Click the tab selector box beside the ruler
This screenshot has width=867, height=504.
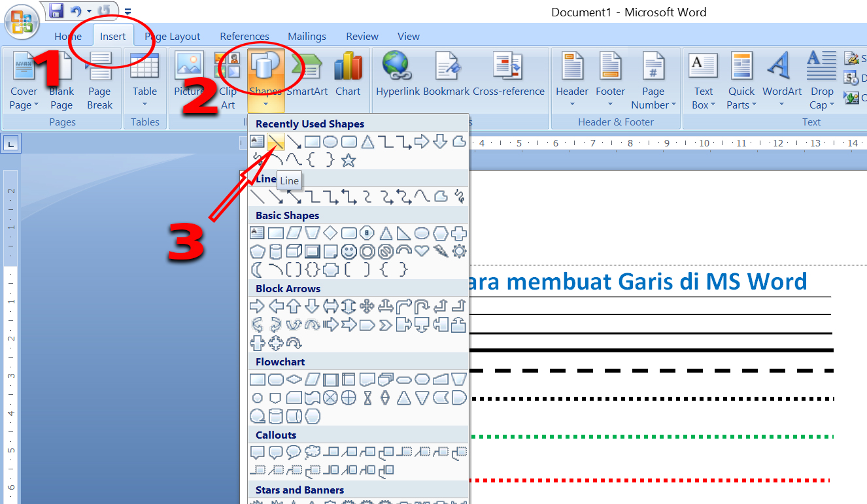click(12, 143)
